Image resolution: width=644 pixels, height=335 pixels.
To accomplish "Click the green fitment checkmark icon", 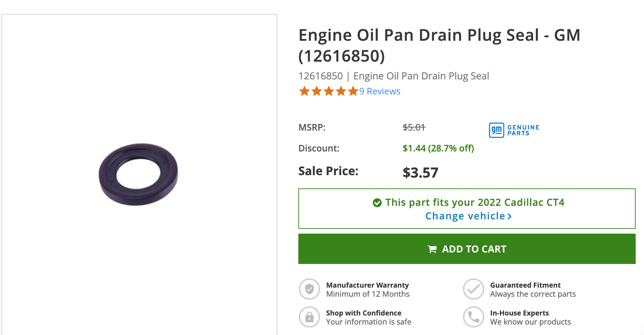I will pos(377,203).
